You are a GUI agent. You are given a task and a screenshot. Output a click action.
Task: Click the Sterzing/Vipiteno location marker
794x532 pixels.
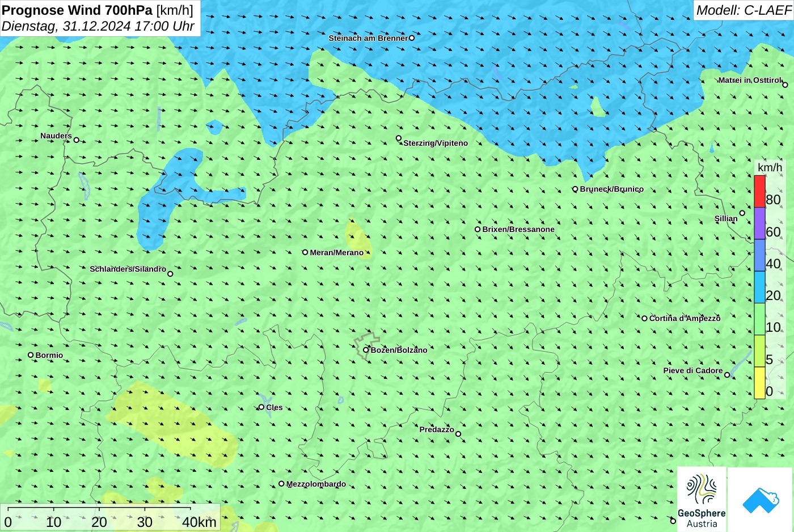pos(399,138)
